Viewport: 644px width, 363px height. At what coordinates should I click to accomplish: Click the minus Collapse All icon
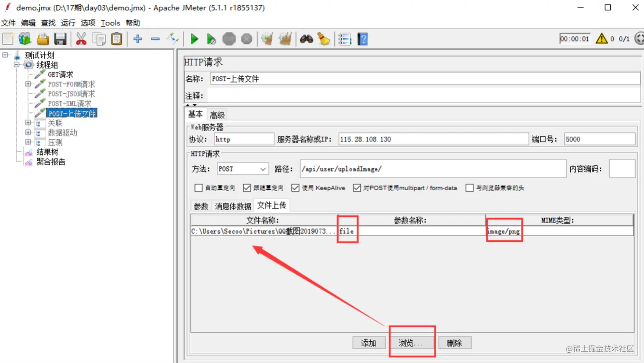pos(155,39)
